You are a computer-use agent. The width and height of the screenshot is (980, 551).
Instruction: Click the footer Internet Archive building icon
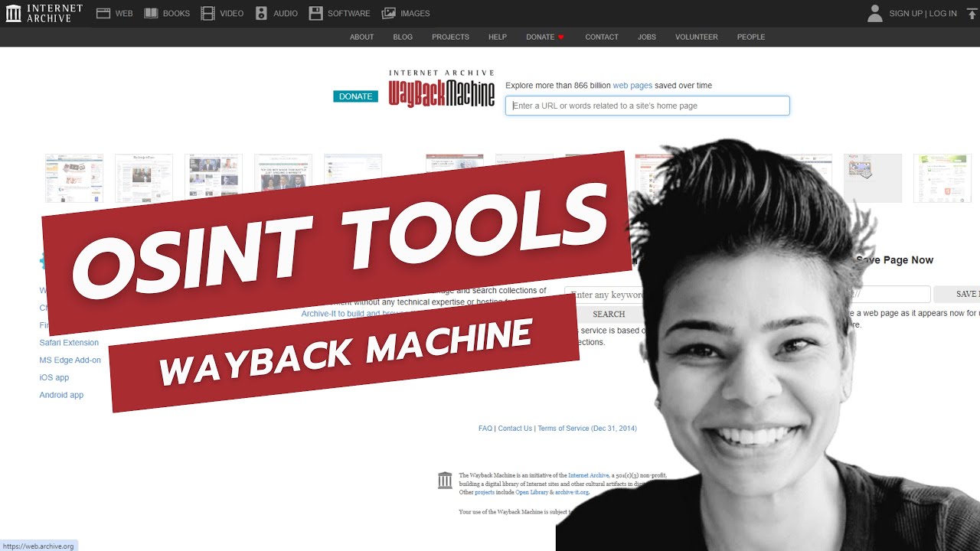pyautogui.click(x=445, y=481)
